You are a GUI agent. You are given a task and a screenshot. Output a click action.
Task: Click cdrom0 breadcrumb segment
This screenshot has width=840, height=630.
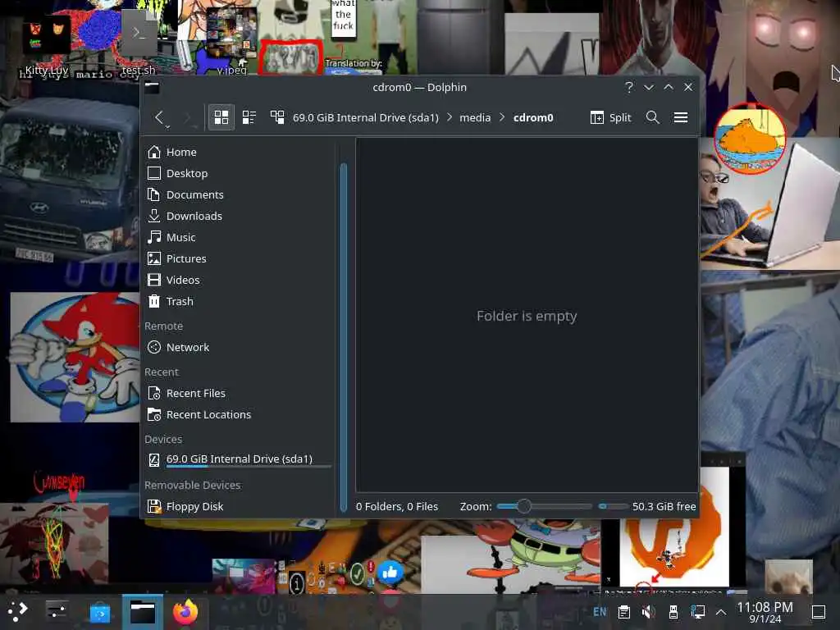[533, 117]
